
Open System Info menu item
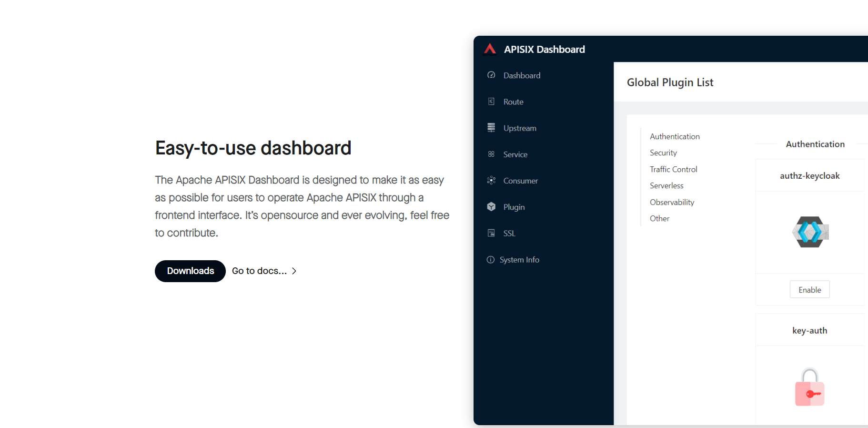[519, 260]
